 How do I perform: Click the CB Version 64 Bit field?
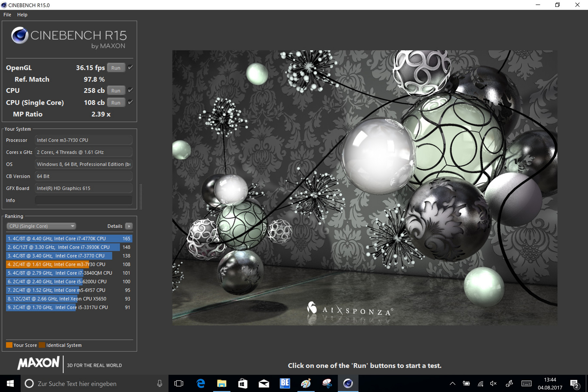(x=84, y=176)
